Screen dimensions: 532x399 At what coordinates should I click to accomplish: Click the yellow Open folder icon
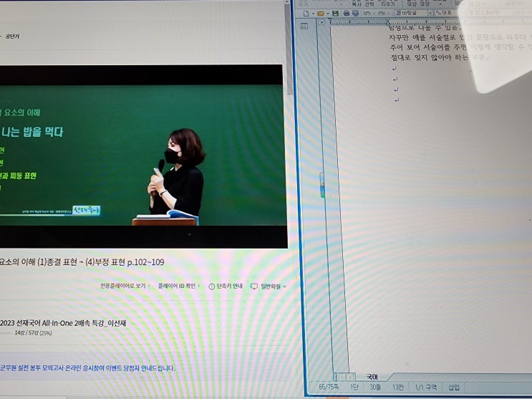[x=320, y=14]
